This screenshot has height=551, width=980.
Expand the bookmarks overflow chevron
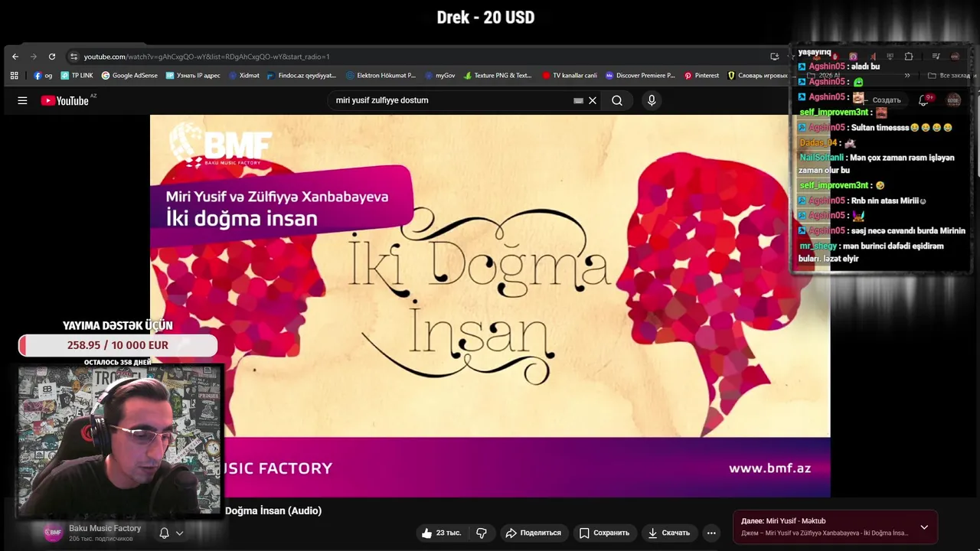pos(907,76)
